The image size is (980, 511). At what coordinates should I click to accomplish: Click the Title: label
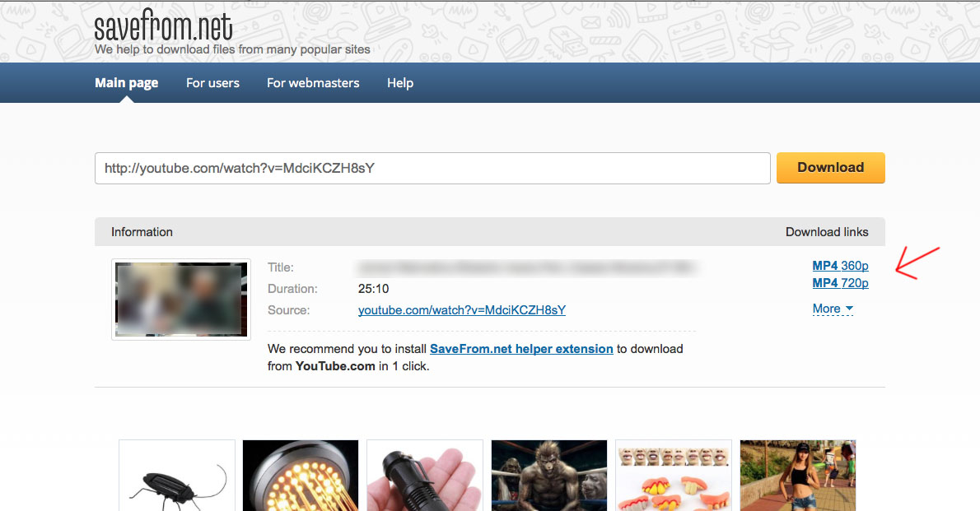point(281,267)
